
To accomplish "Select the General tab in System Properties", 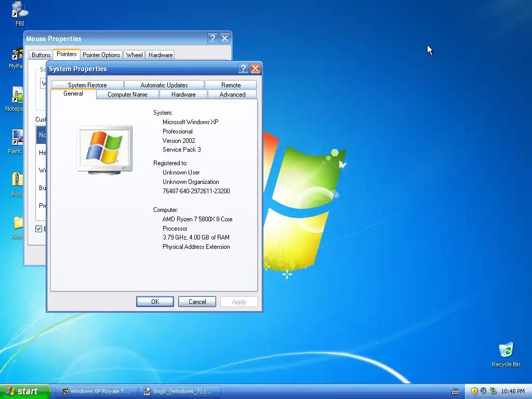I will point(73,94).
